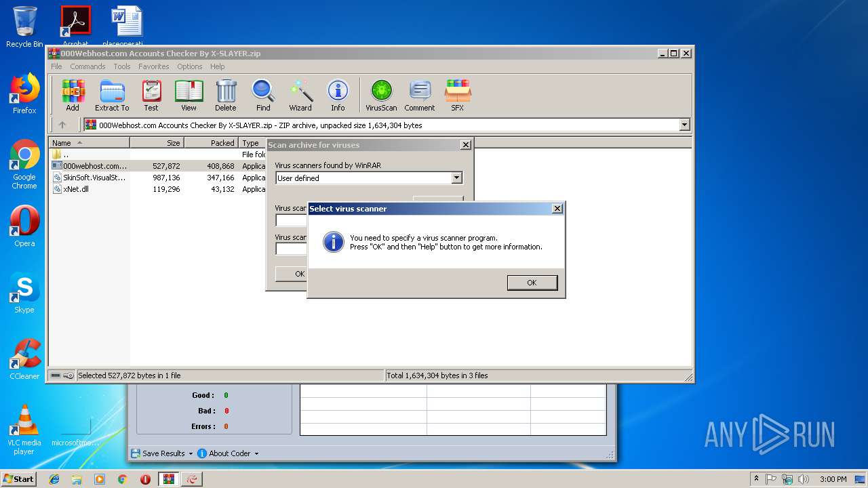The height and width of the screenshot is (488, 868).
Task: Select the 000webhost.com file row
Action: (x=157, y=166)
